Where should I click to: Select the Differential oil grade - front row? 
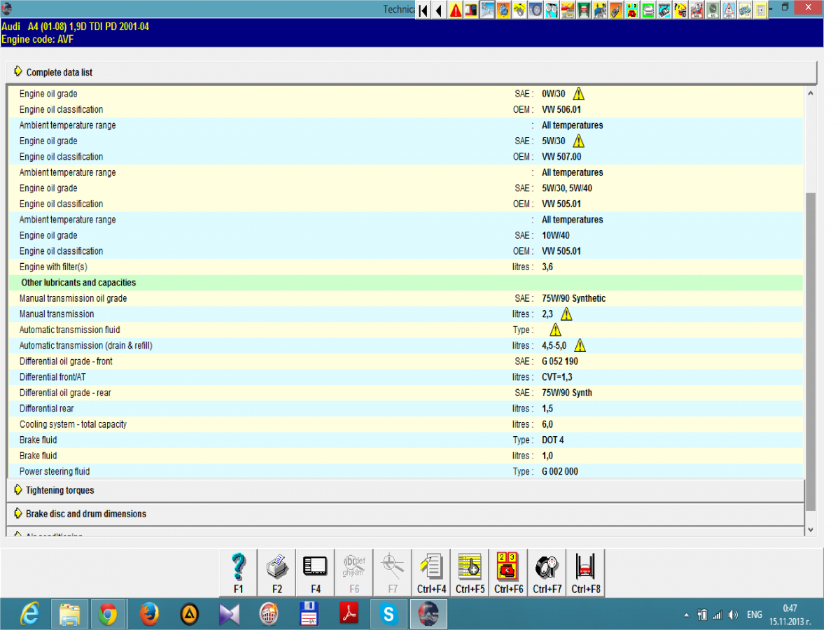click(x=406, y=361)
